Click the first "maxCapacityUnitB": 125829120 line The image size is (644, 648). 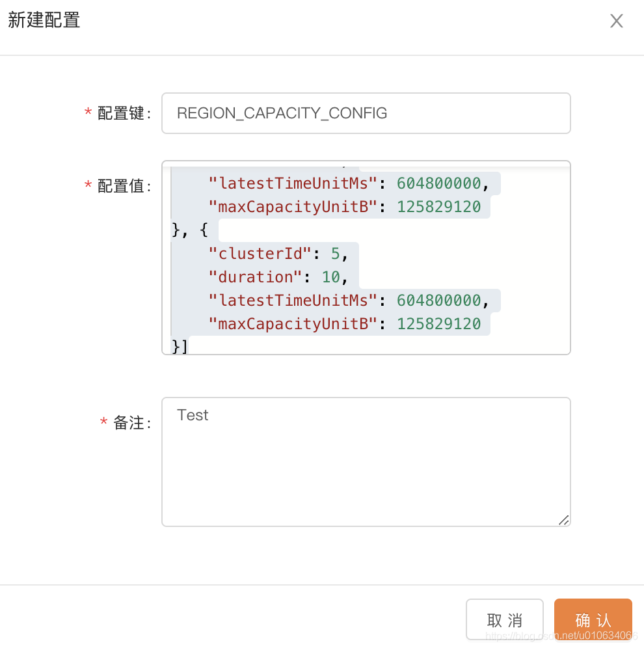[x=345, y=207]
